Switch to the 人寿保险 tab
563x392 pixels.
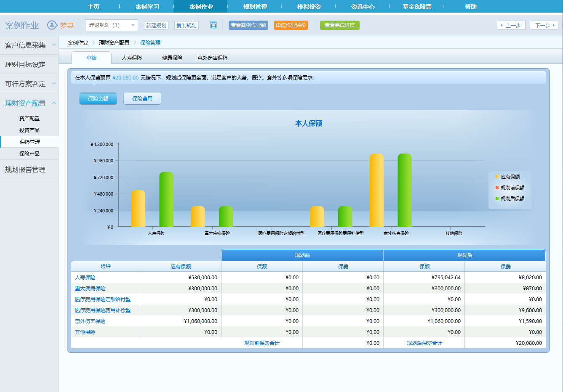(x=132, y=58)
